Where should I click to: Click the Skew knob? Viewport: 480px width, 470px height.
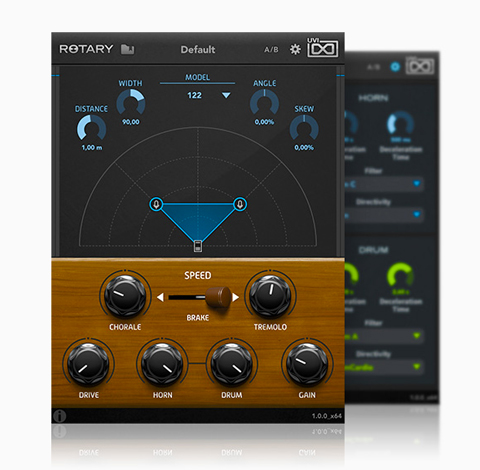(304, 128)
